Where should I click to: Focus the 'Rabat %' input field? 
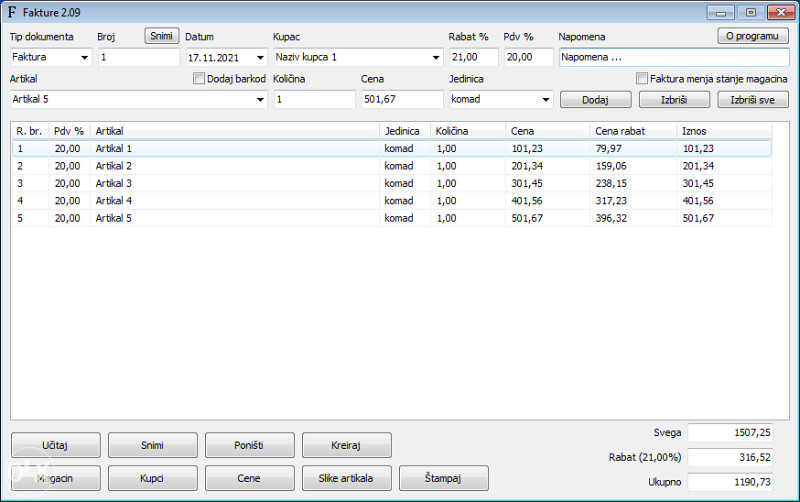click(x=473, y=57)
